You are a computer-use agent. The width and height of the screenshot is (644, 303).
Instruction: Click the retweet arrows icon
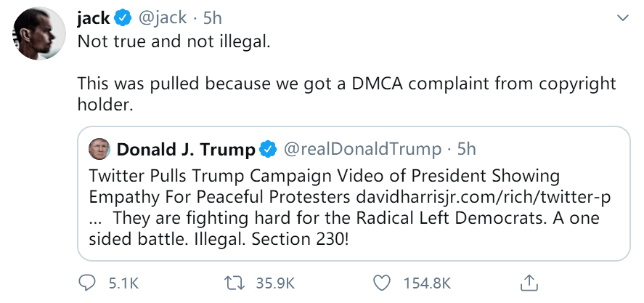233,282
